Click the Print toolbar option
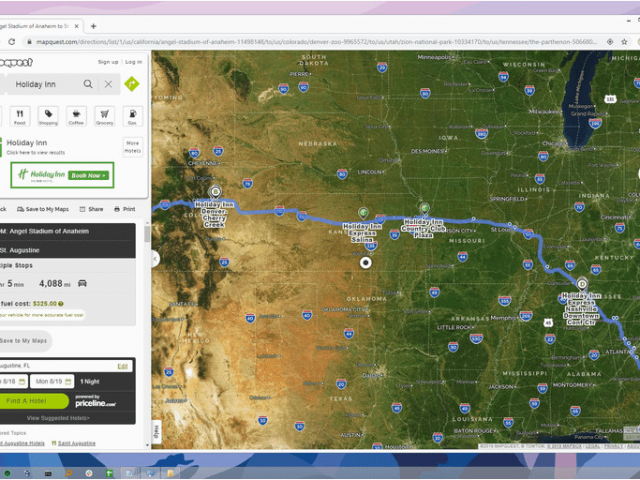 tap(125, 209)
